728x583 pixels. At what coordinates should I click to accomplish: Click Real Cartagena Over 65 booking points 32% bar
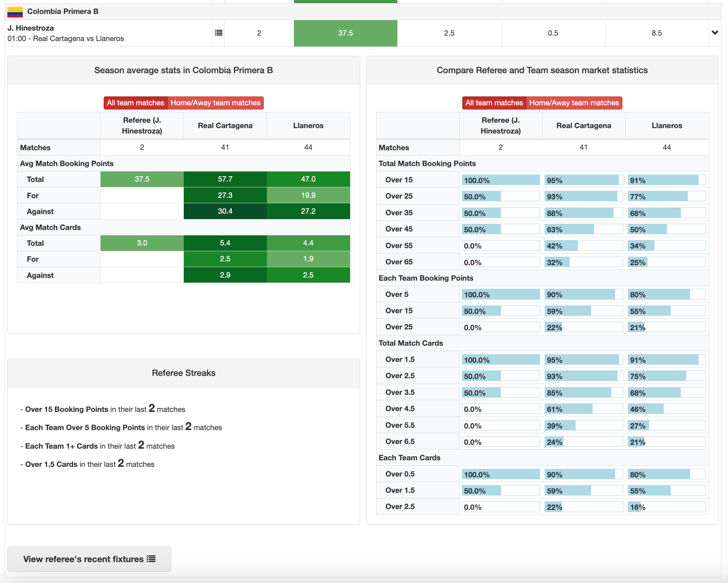coord(584,262)
